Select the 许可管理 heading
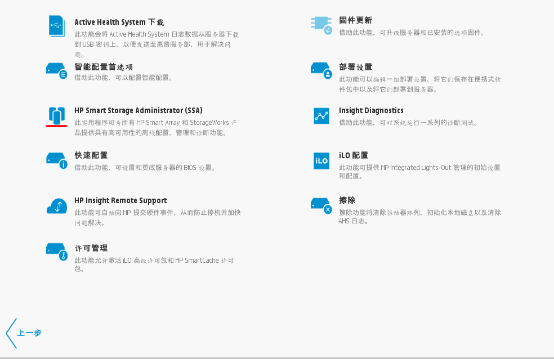Viewport: 554px width, 360px height. pyautogui.click(x=91, y=248)
